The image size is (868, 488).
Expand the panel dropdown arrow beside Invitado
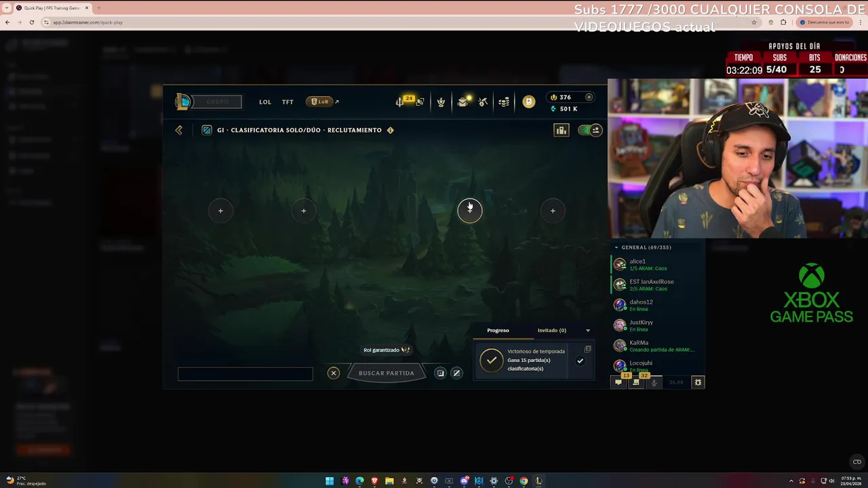click(588, 331)
